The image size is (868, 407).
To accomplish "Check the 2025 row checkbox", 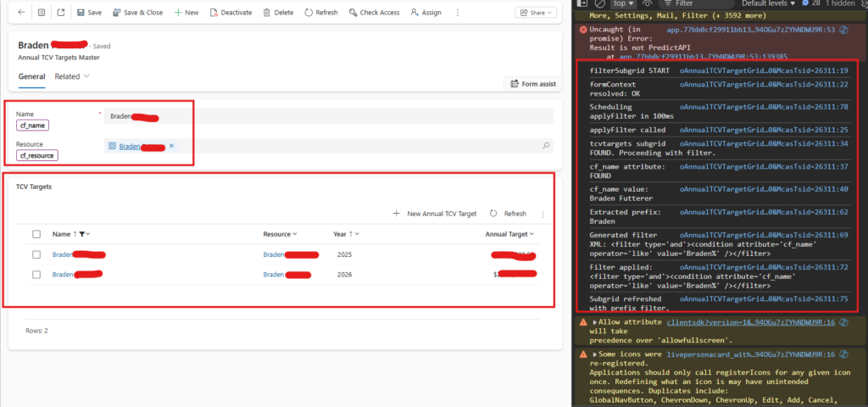I will 36,254.
